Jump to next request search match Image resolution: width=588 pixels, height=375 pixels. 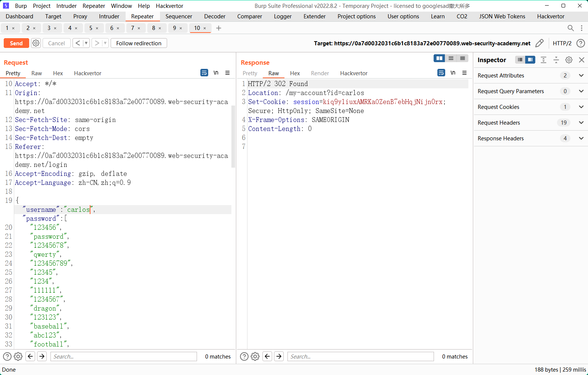point(42,356)
